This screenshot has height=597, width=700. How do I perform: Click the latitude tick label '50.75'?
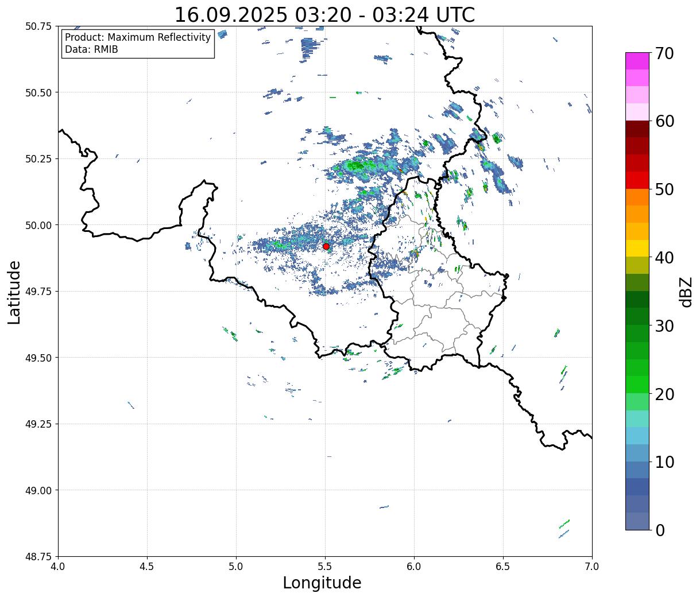click(38, 26)
